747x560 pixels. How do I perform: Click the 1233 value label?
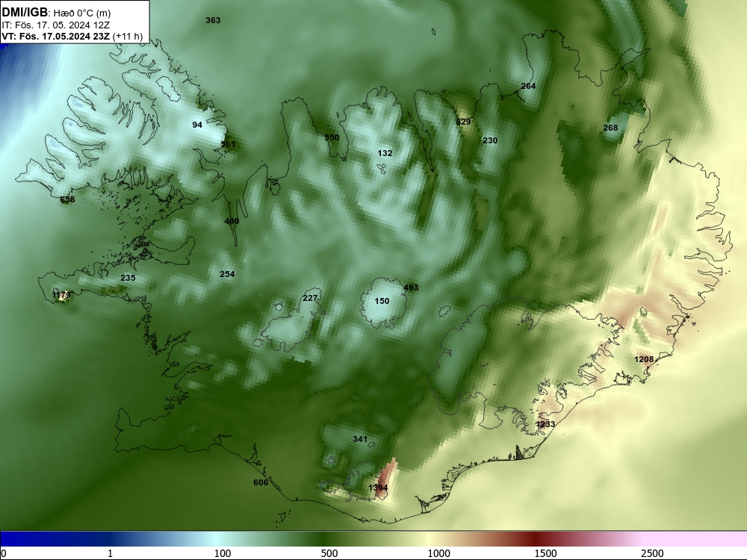[545, 424]
